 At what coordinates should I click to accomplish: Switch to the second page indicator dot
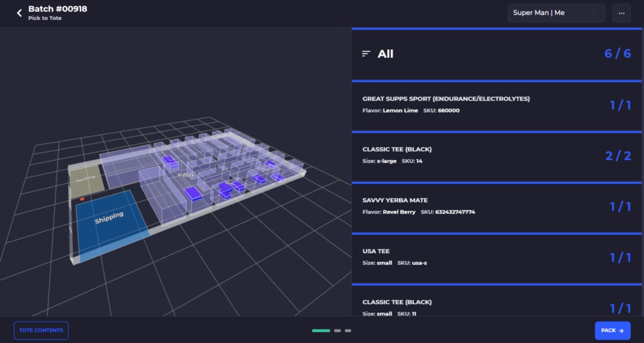tap(337, 330)
